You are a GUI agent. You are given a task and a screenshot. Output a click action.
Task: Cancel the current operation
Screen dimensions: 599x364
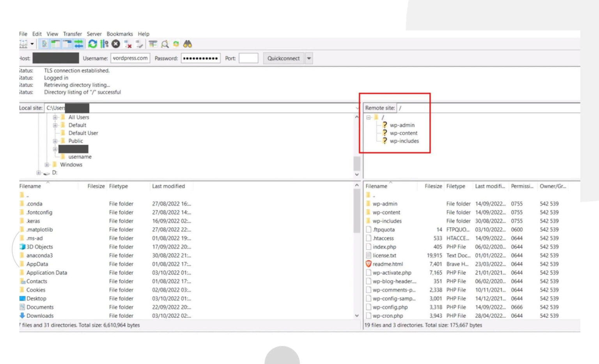coord(115,44)
